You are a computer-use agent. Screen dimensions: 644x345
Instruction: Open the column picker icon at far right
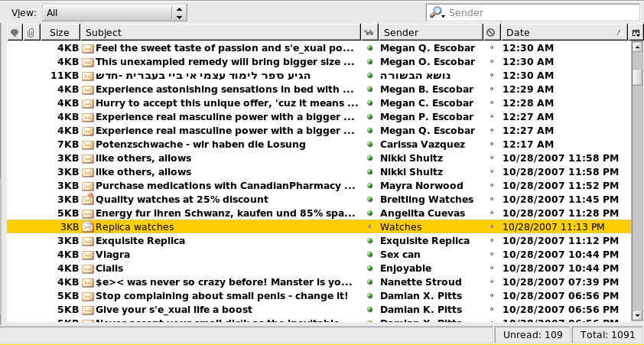[x=636, y=33]
